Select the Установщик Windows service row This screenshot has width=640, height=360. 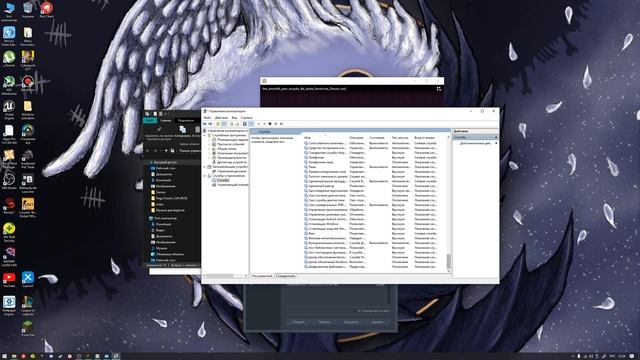371,224
